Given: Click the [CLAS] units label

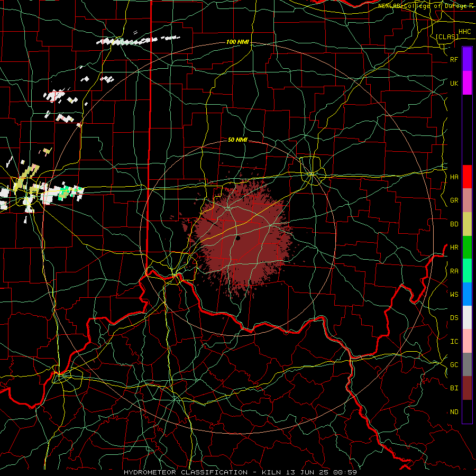Looking at the screenshot, I should click(x=447, y=36).
